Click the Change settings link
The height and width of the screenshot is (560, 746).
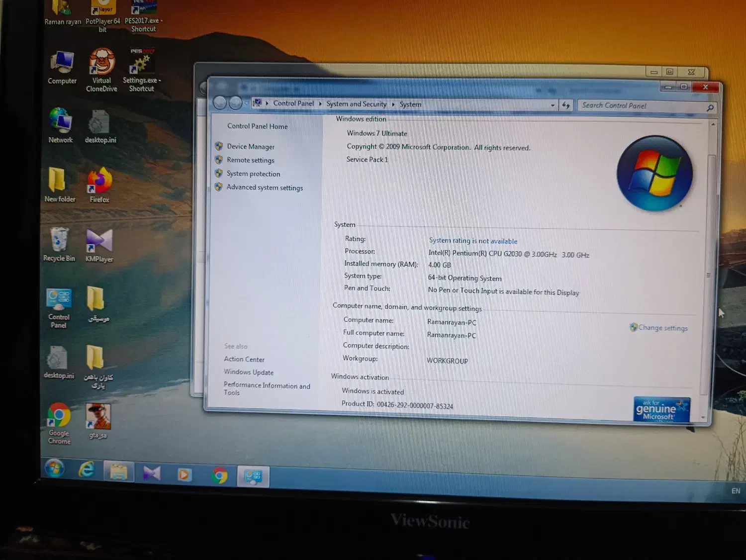pos(662,328)
